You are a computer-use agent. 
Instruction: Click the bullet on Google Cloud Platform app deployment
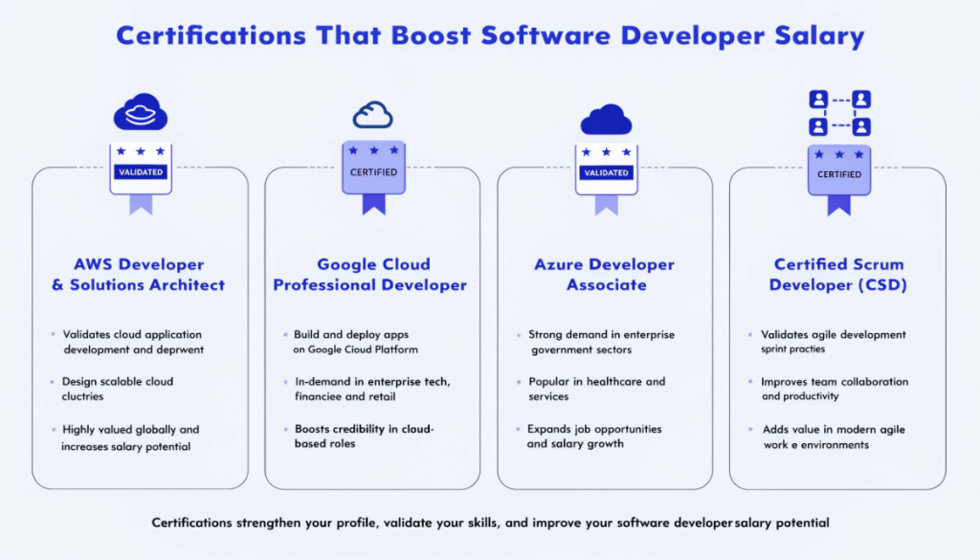[357, 342]
